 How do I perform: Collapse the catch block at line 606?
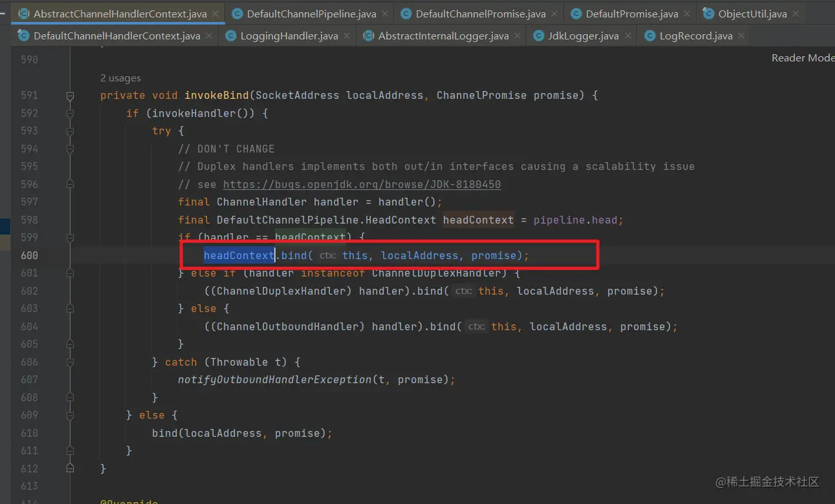coord(70,362)
